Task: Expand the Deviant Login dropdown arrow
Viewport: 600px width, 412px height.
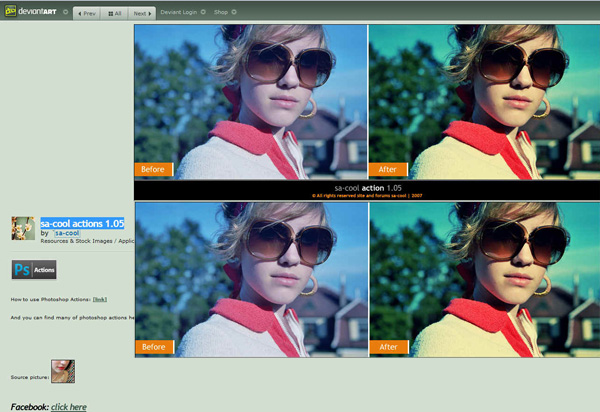Action: 203,12
